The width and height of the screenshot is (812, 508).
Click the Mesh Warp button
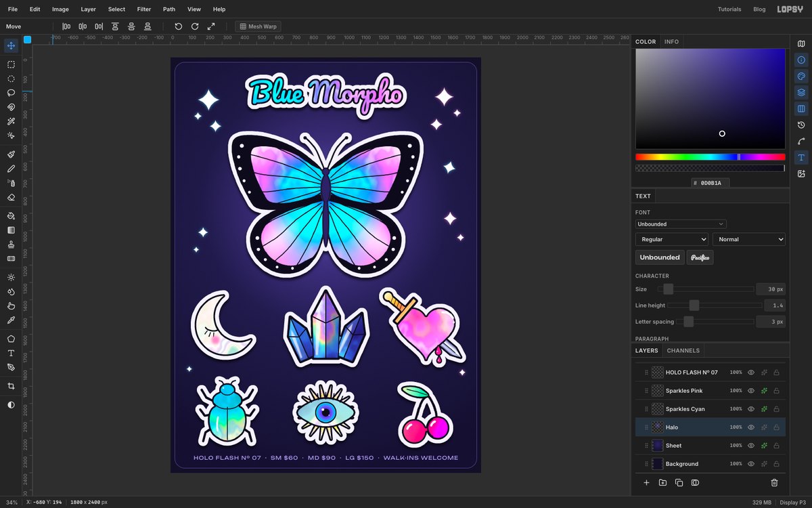(258, 26)
